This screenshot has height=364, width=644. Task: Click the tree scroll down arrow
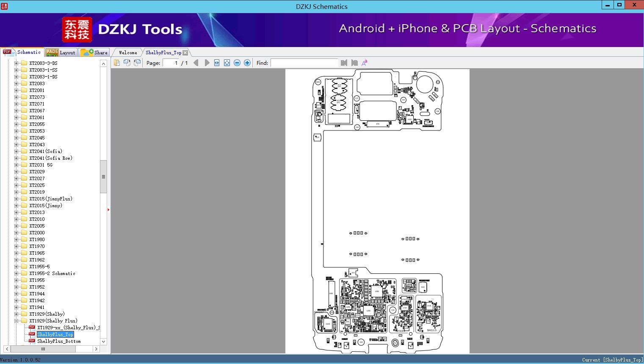[103, 342]
